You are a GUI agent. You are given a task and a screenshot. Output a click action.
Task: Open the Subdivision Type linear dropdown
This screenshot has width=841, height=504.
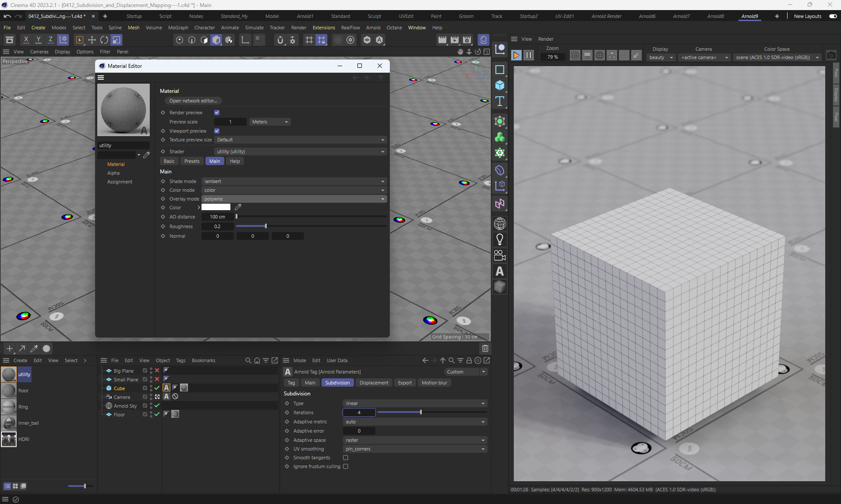point(415,403)
